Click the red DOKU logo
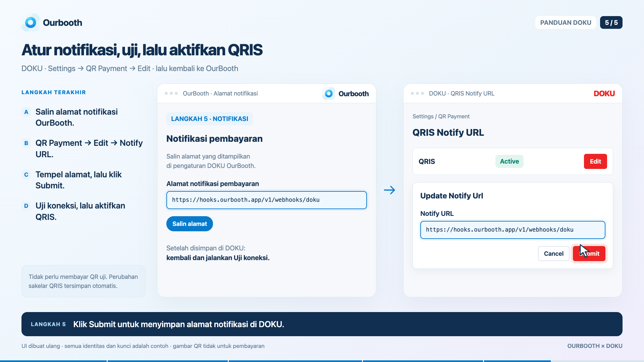644x362 pixels. tap(604, 94)
